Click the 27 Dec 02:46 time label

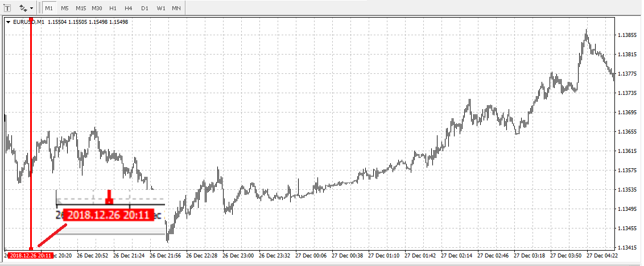tap(493, 255)
